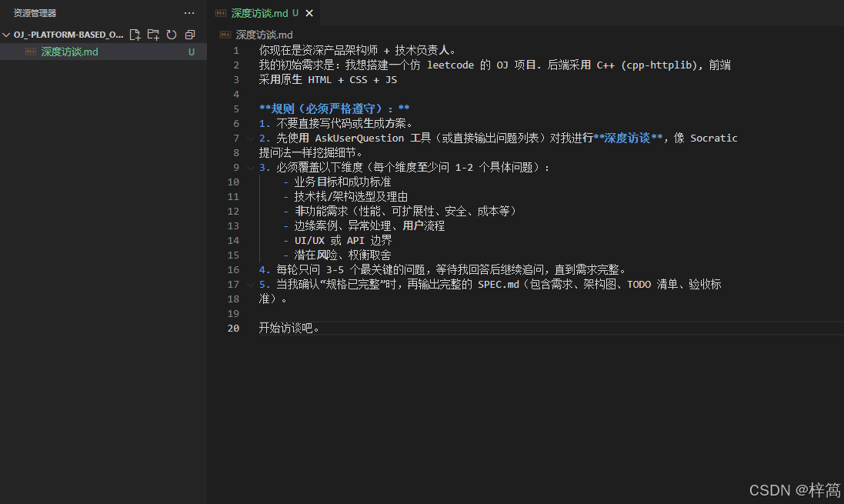Click the bullet '技术栈/架构选型及理由'
Screen dimensions: 844x504
[351, 196]
